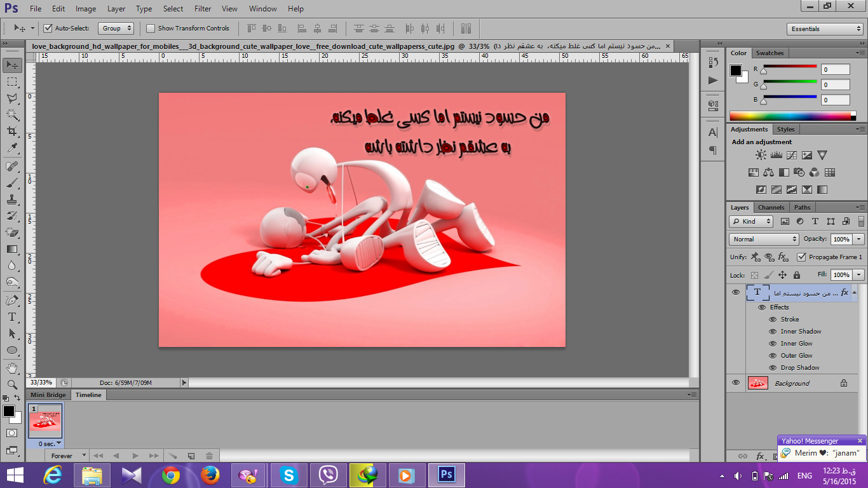
Task: Toggle Drop Shadow effect visibility
Action: (773, 367)
